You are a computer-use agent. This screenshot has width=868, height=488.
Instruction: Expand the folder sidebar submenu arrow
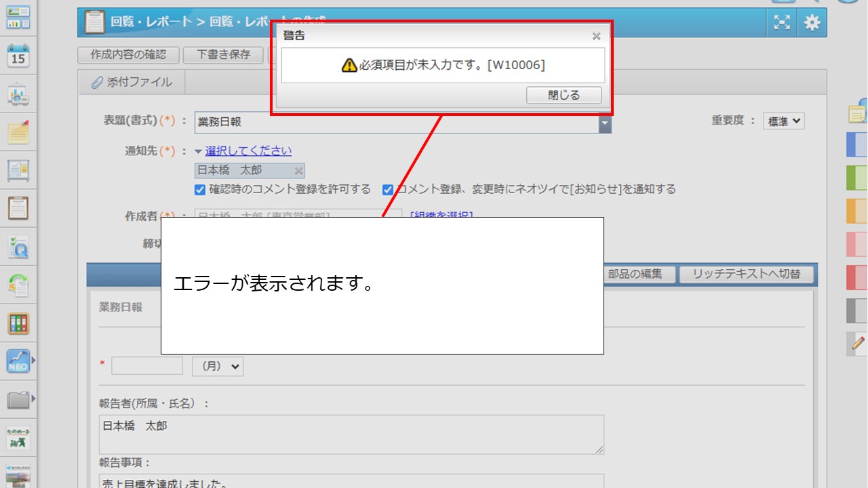(x=34, y=399)
